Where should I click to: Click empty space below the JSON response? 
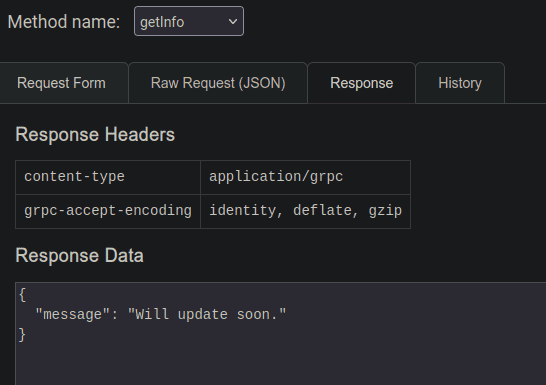pyautogui.click(x=281, y=366)
